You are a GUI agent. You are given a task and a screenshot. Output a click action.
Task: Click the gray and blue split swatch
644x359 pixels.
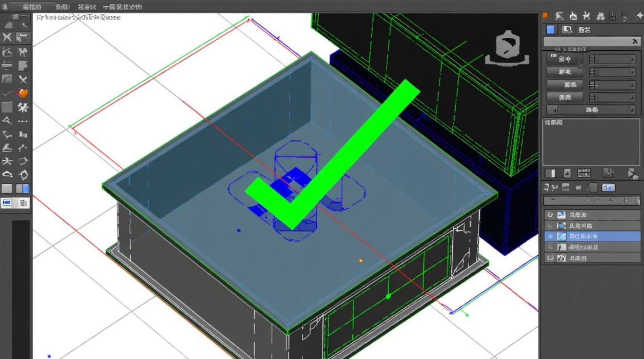coord(23,189)
